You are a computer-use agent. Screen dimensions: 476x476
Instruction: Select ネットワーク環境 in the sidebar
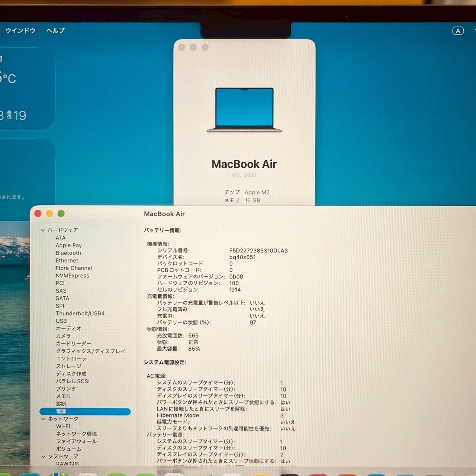[x=76, y=434]
